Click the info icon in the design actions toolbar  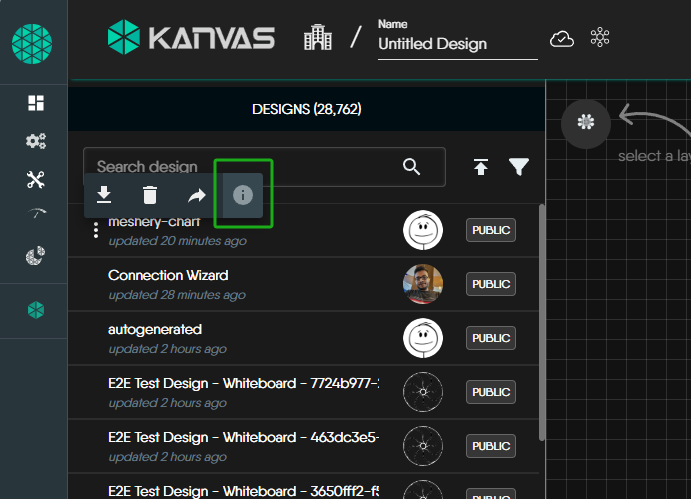coord(242,195)
